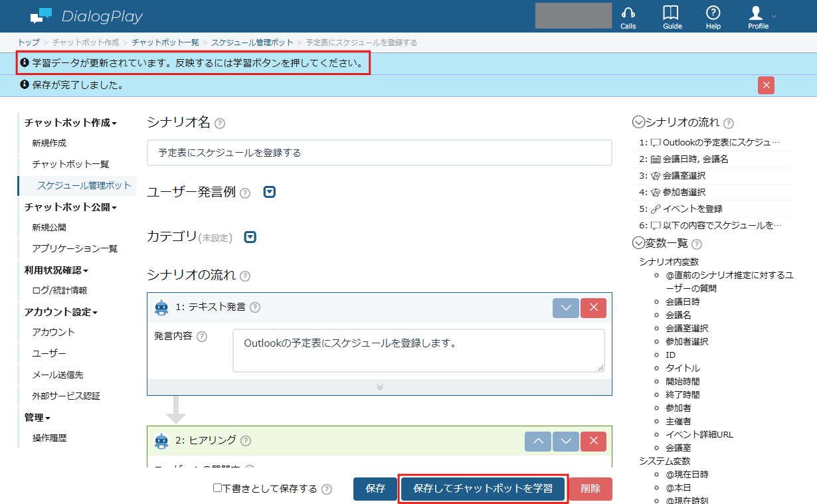Click variable 会議日時 in list

pyautogui.click(x=683, y=301)
